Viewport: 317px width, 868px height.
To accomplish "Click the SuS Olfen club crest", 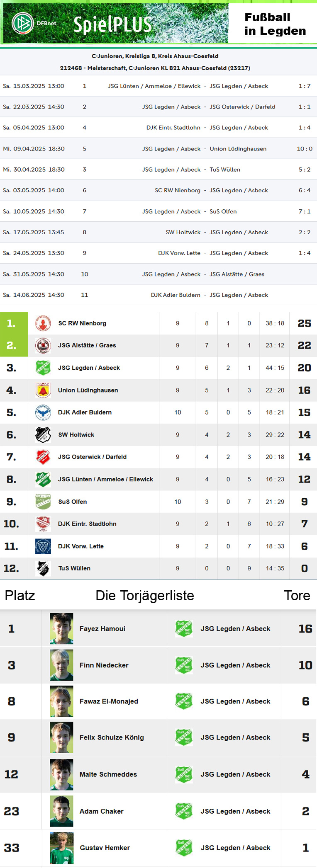I will click(x=43, y=502).
